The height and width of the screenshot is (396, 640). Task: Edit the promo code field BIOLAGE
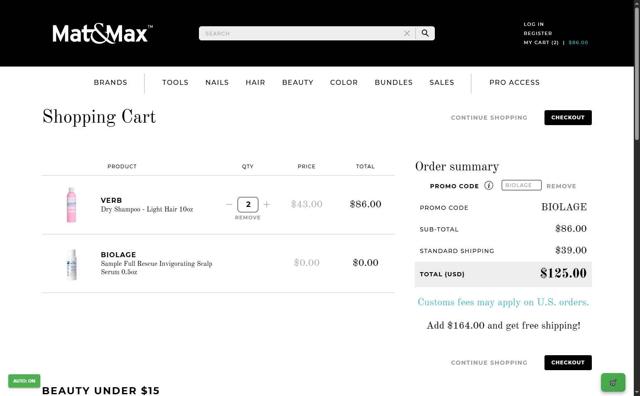[521, 185]
